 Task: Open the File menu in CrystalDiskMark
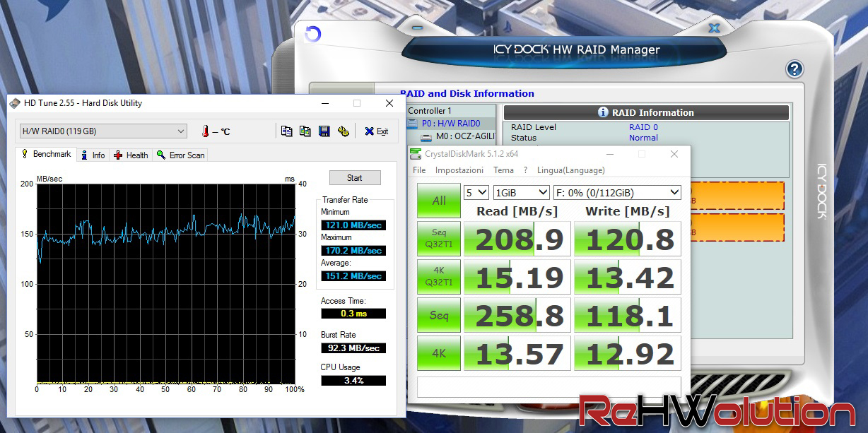click(x=419, y=170)
